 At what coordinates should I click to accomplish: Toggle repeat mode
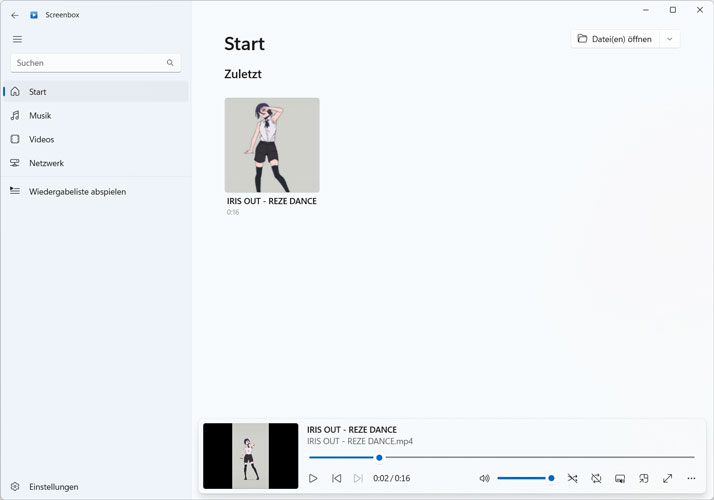click(x=596, y=479)
